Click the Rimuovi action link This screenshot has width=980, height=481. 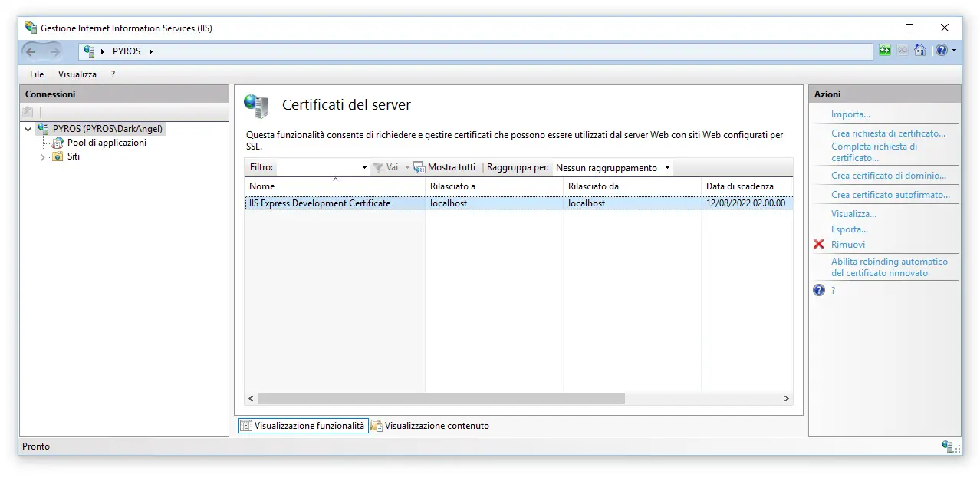[x=848, y=245]
